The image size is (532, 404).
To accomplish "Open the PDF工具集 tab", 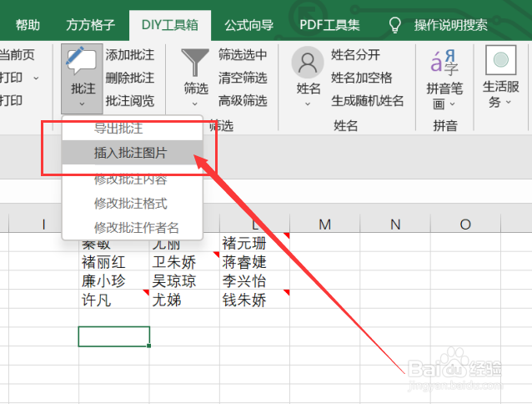I will click(x=329, y=25).
